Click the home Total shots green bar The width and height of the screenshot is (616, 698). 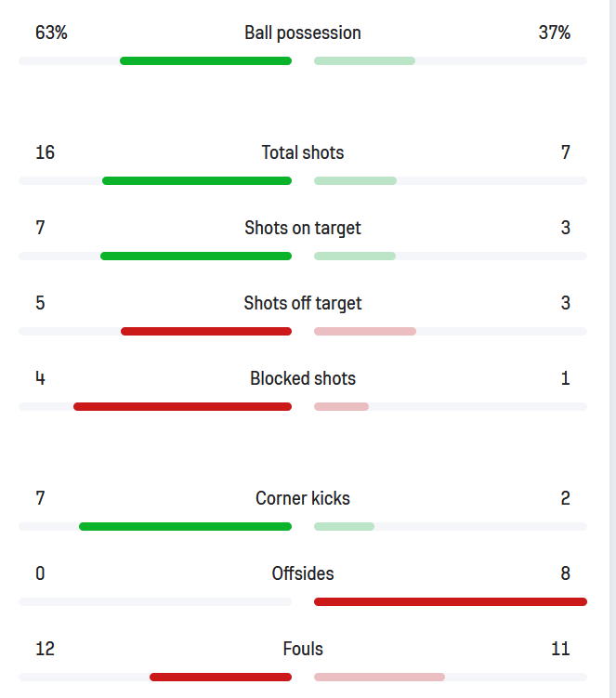[197, 181]
